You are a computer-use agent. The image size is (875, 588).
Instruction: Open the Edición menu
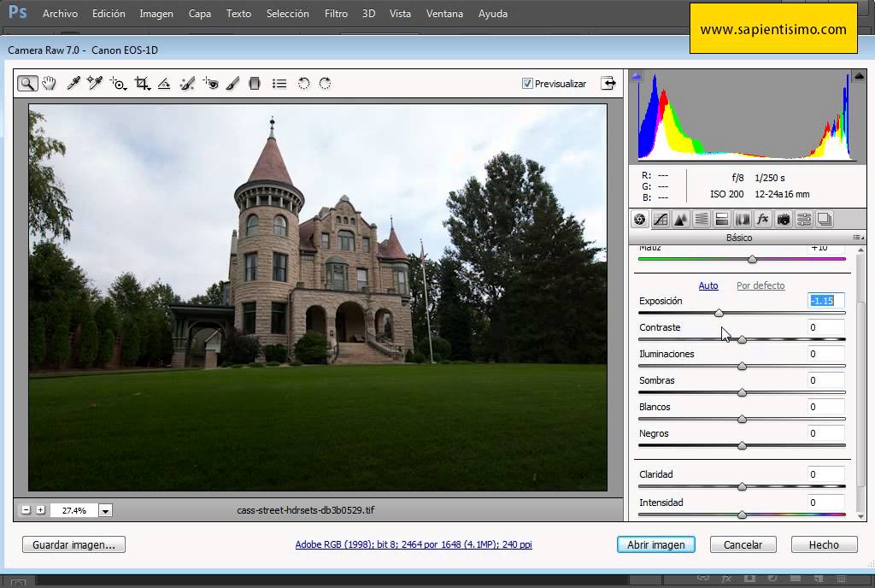coord(109,14)
